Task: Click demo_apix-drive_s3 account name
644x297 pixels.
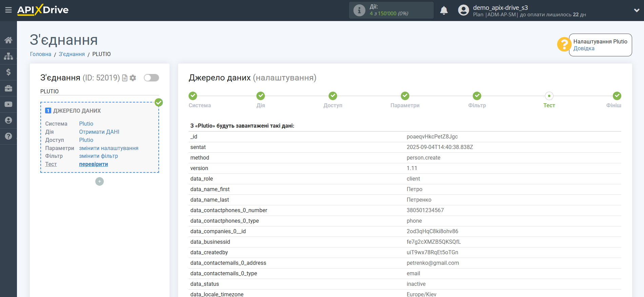Action: [x=501, y=7]
